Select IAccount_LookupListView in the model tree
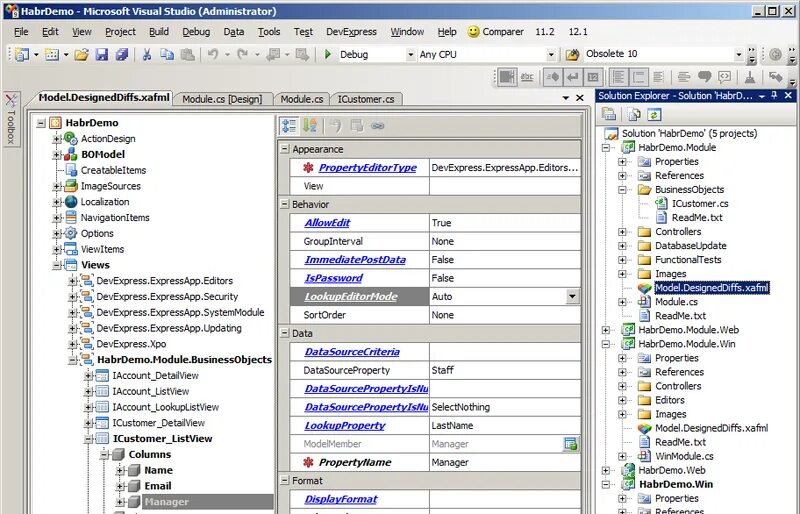 [x=165, y=407]
